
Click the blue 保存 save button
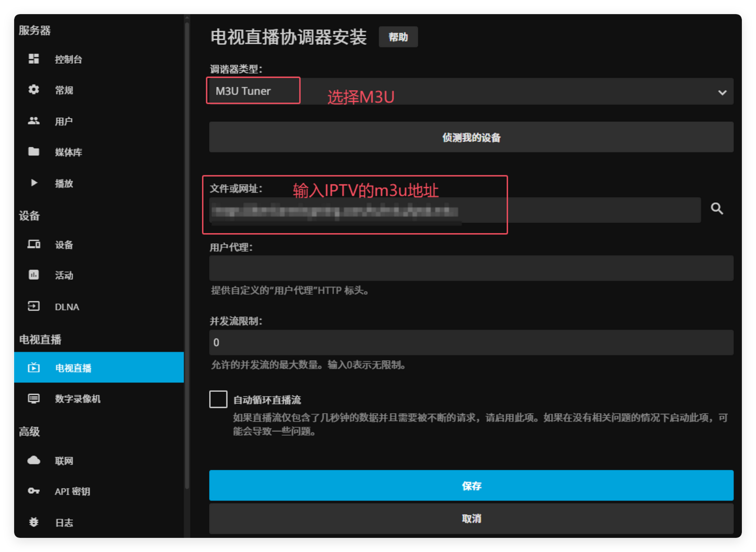(x=471, y=486)
